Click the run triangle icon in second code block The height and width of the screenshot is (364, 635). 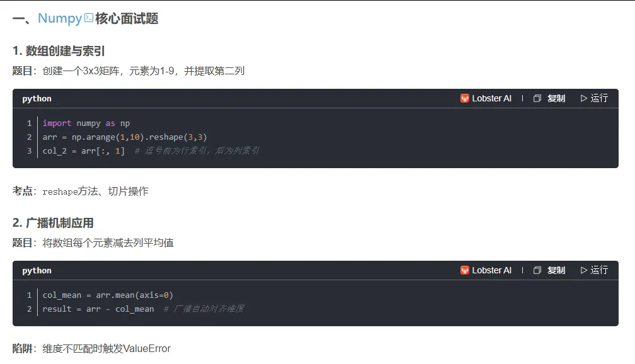(x=583, y=270)
